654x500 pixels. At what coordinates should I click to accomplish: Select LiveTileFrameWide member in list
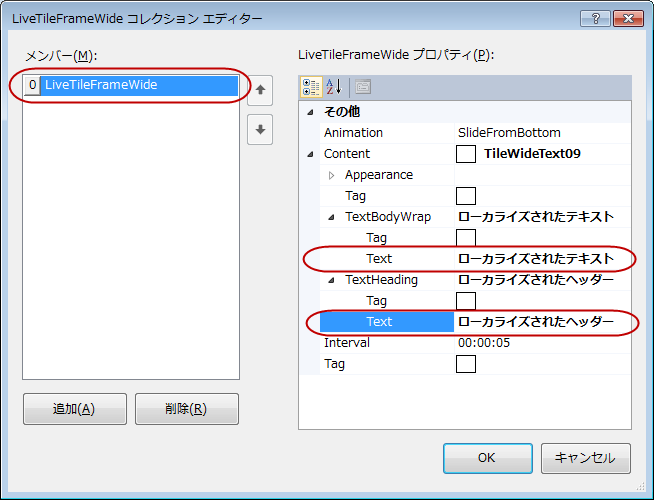[139, 85]
